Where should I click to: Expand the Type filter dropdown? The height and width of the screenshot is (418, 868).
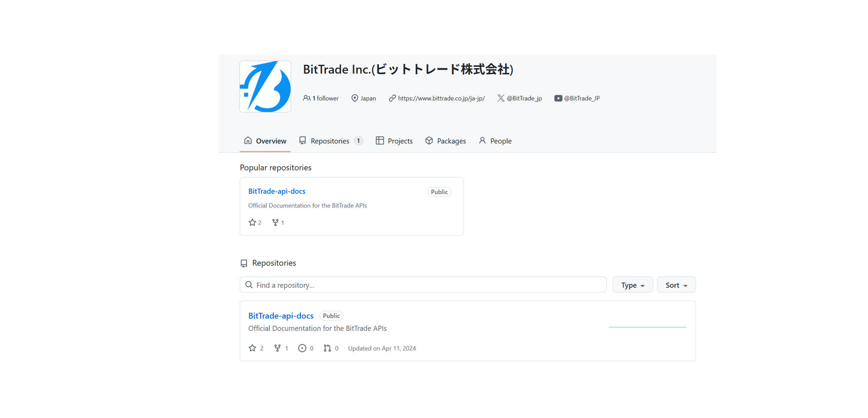click(x=632, y=285)
